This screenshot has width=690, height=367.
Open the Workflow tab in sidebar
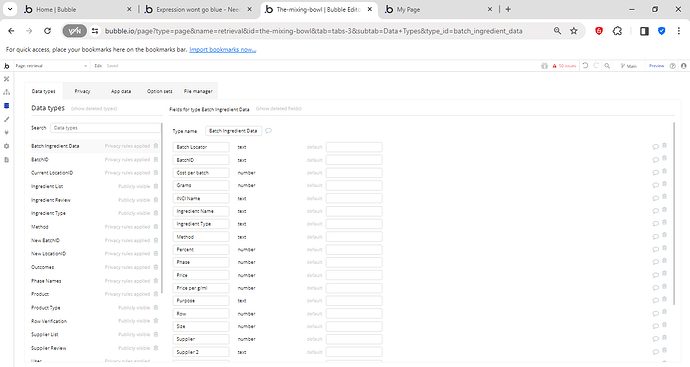[6, 92]
